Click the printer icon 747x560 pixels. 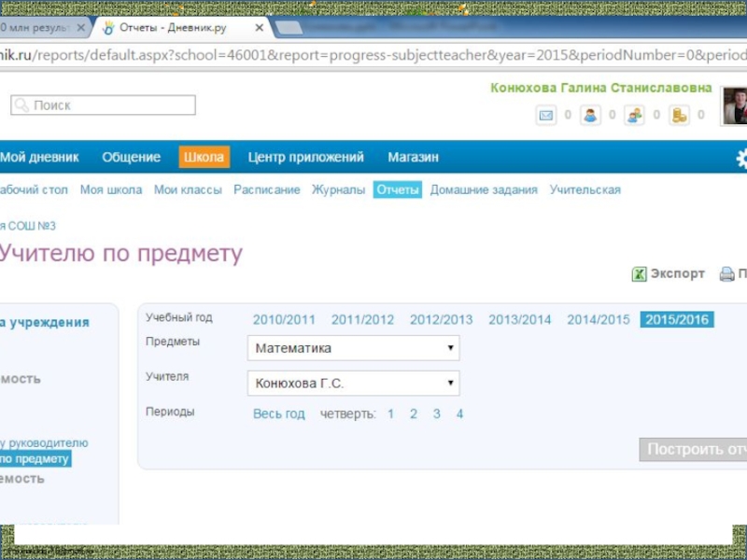click(726, 274)
